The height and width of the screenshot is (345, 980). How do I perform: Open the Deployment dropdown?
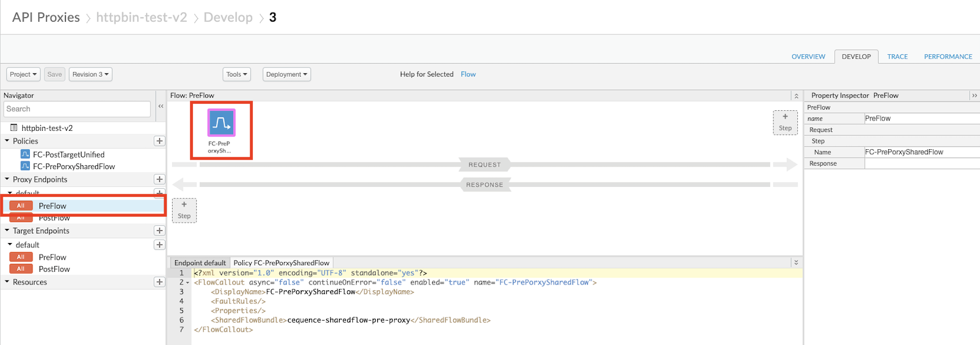click(287, 75)
